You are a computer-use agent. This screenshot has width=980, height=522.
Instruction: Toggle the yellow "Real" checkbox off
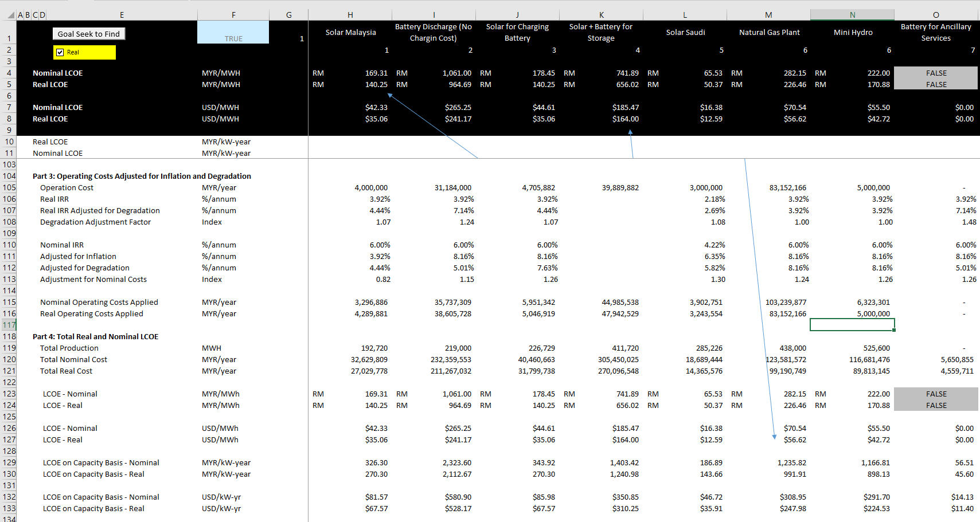point(60,52)
